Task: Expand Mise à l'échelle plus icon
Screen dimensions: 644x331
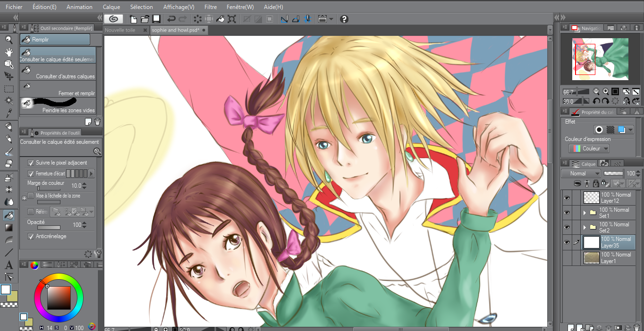Action: [x=24, y=199]
